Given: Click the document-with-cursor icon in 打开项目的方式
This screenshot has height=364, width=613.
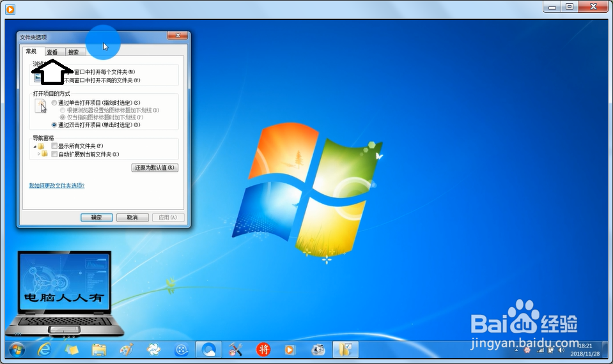Looking at the screenshot, I should [x=41, y=106].
